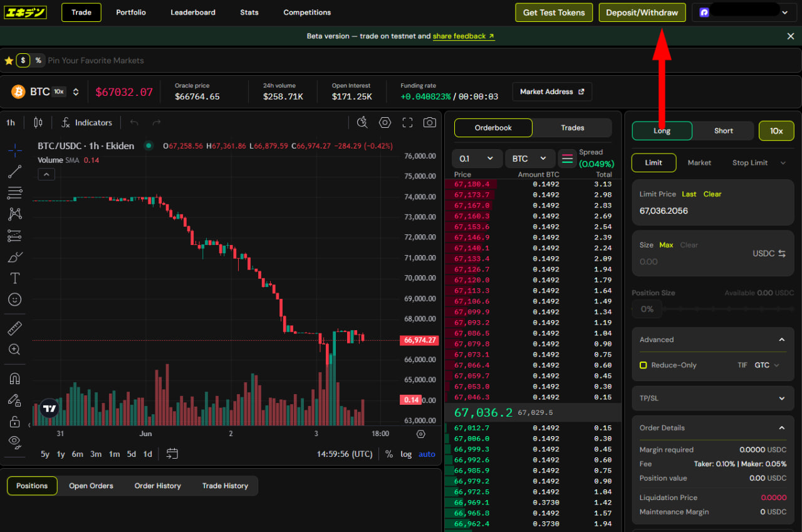Click the Ekiden logo in the header
802x532 pixels.
[x=26, y=12]
